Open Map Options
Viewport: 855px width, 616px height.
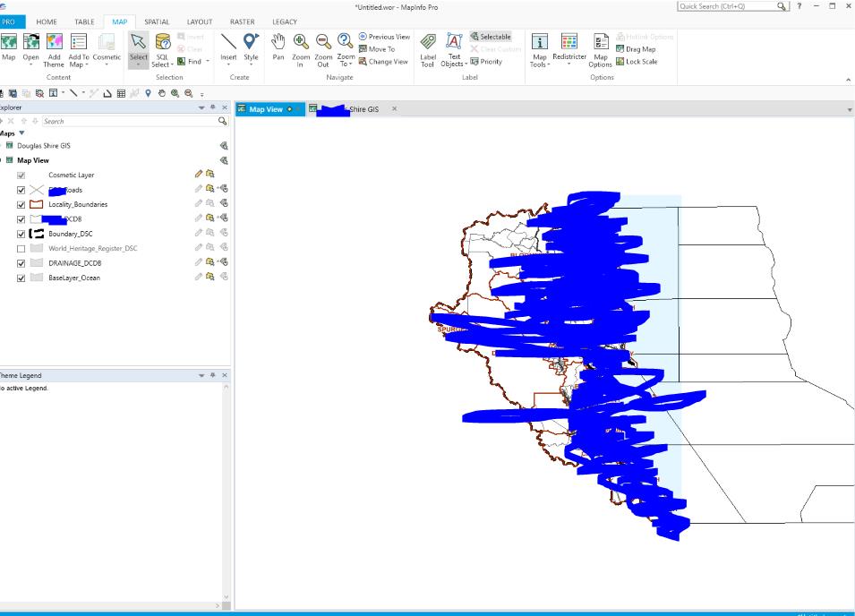601,50
